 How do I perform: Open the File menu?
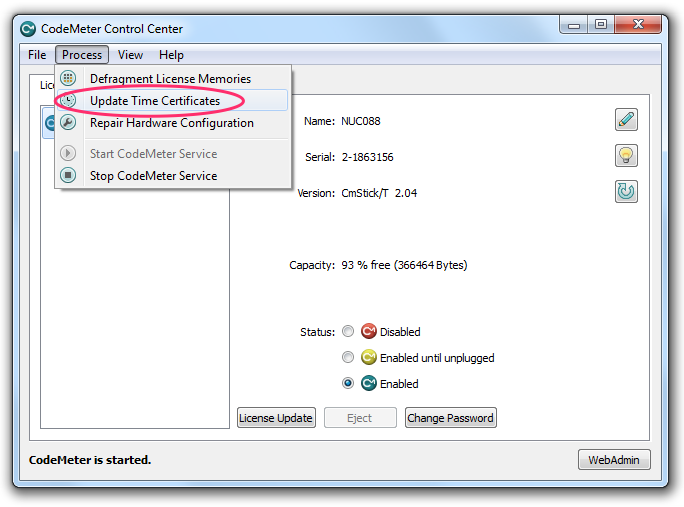tap(37, 55)
